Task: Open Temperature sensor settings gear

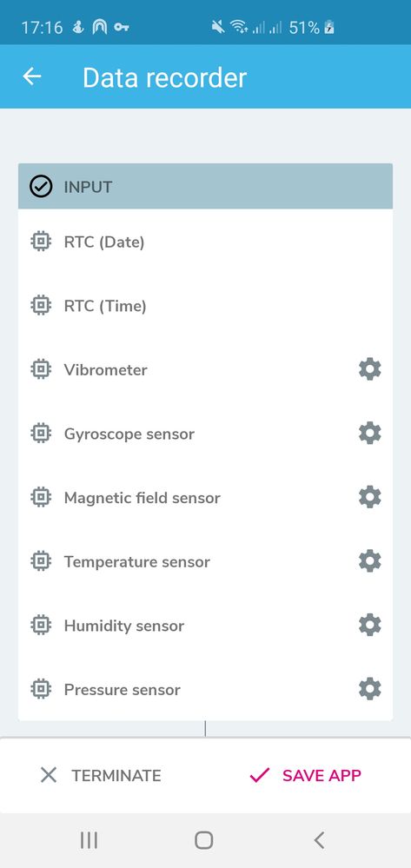Action: (369, 561)
